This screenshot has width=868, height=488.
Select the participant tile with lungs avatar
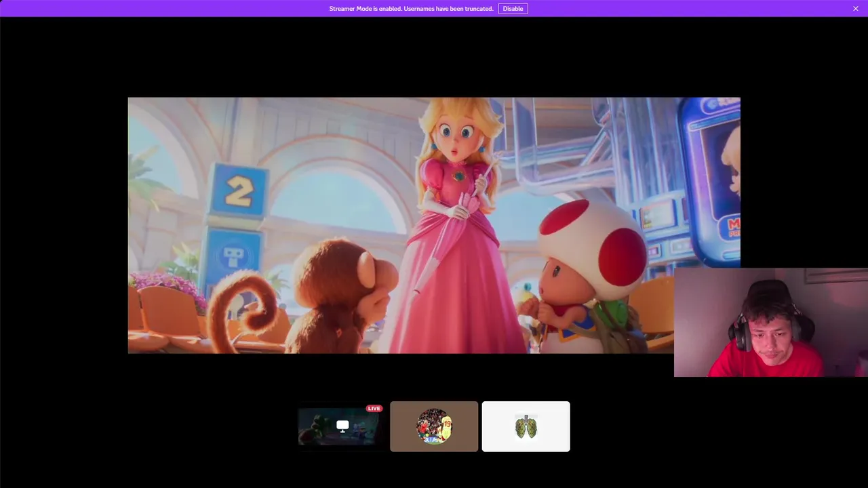(526, 426)
